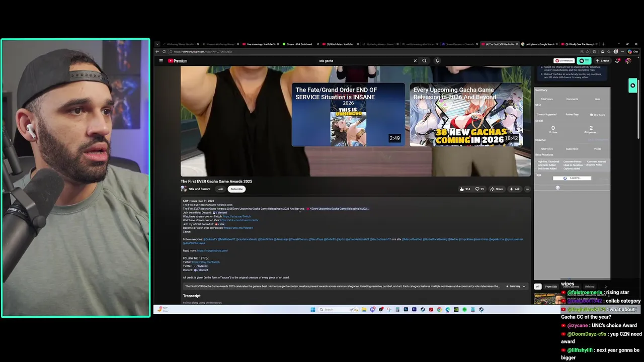
Task: Open the mygachahub.com link
Action: click(212, 250)
